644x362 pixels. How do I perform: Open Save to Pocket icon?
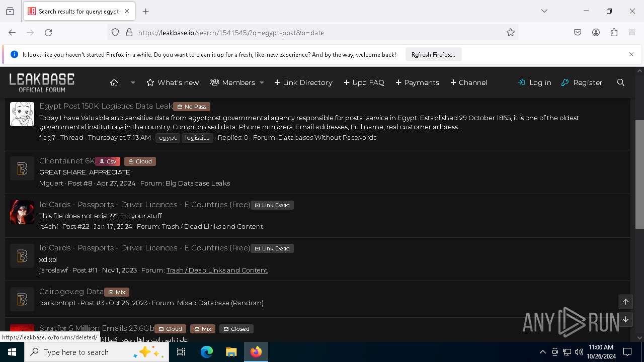[578, 33]
